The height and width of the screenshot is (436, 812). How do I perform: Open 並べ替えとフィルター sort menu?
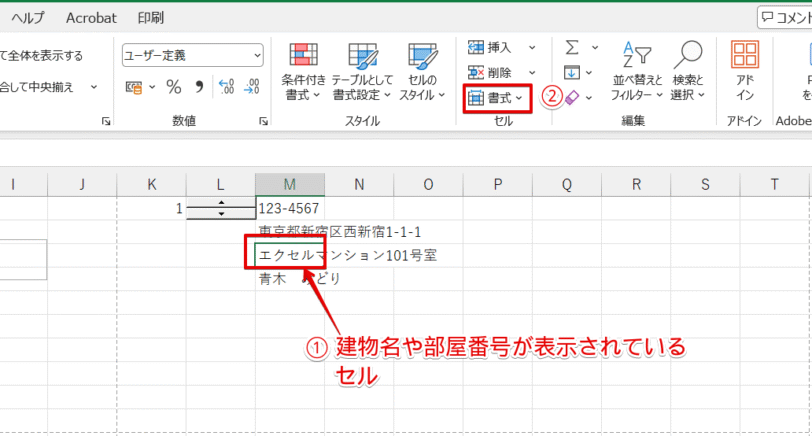pos(636,71)
